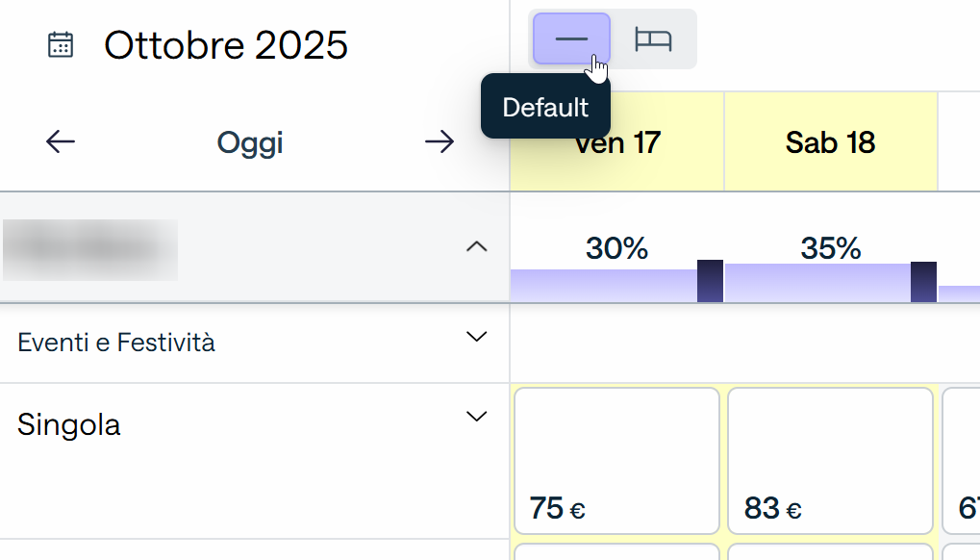Go to previous dates with left arrow
The height and width of the screenshot is (560, 980).
tap(61, 141)
